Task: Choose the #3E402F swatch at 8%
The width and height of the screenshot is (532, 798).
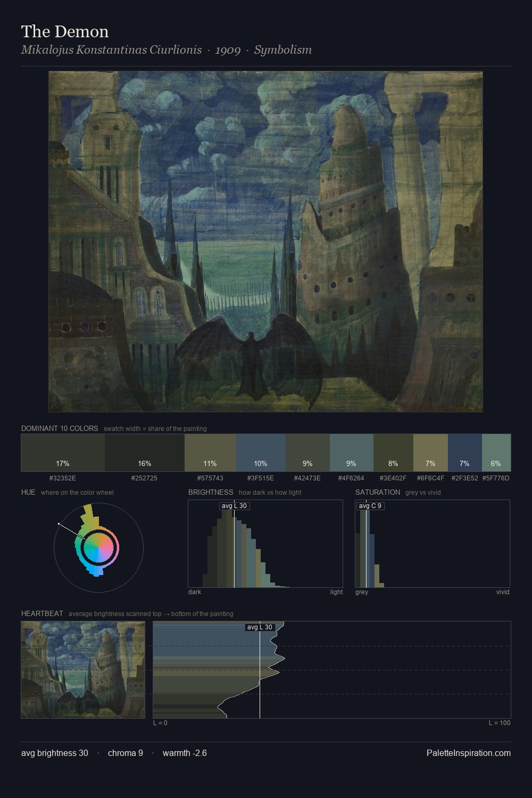Action: point(393,453)
